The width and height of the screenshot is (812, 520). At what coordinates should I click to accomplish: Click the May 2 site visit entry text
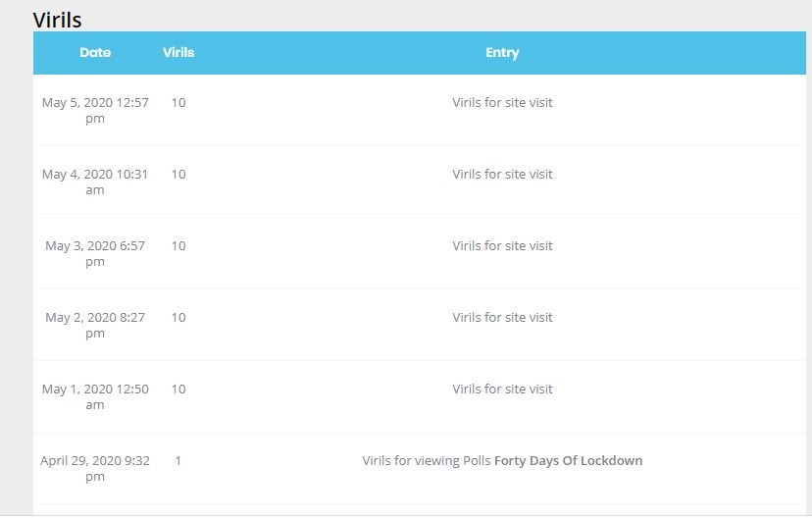coord(502,317)
